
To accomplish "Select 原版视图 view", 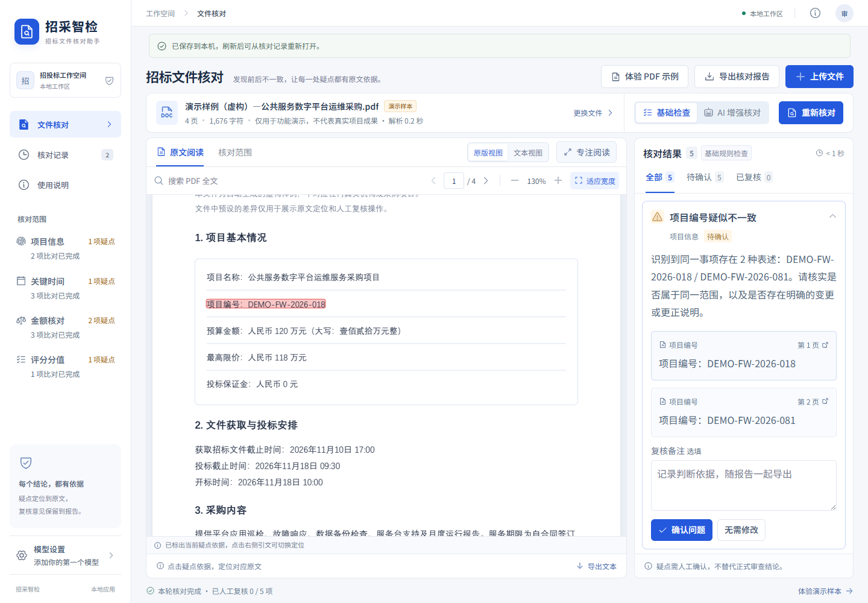I will [x=488, y=153].
